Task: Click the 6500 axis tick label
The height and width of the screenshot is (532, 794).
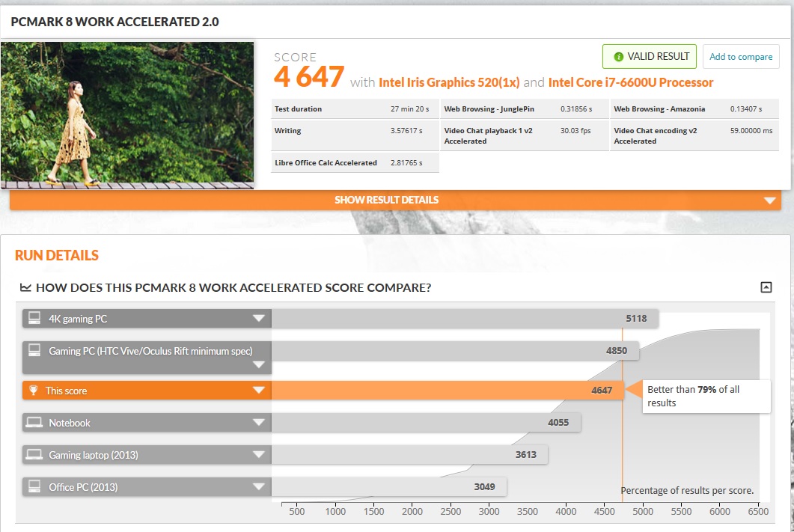Action: point(758,511)
